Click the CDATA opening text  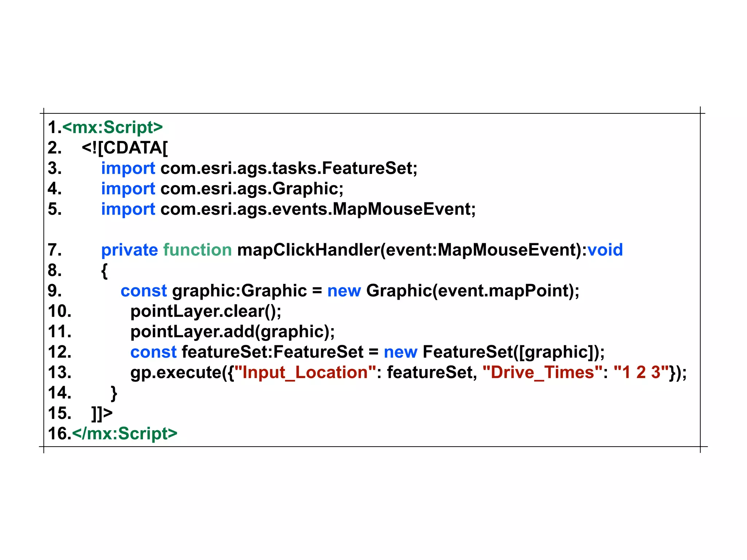click(125, 148)
